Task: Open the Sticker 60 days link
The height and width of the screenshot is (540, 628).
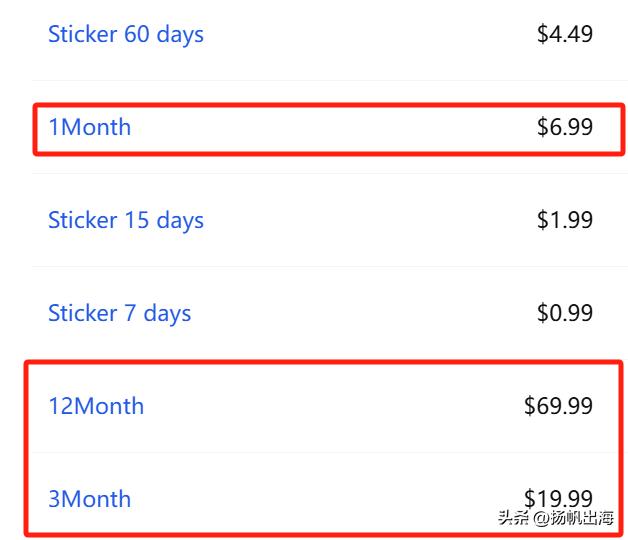Action: (126, 34)
